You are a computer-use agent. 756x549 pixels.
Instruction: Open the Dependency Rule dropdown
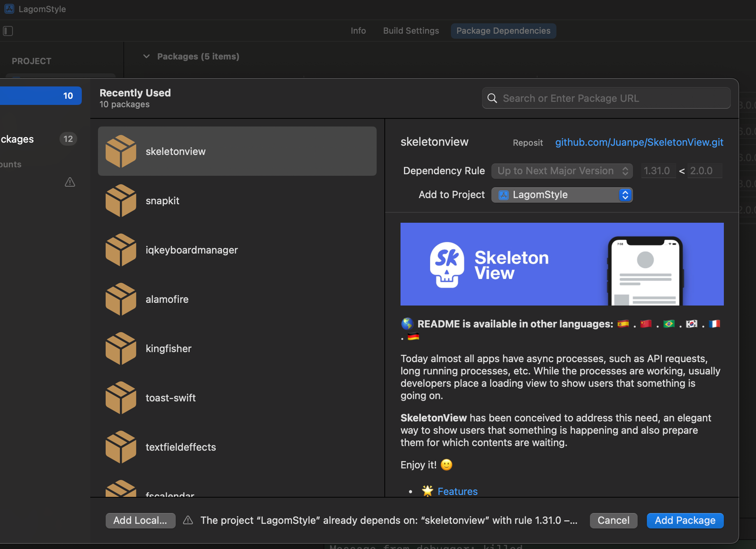click(x=562, y=171)
